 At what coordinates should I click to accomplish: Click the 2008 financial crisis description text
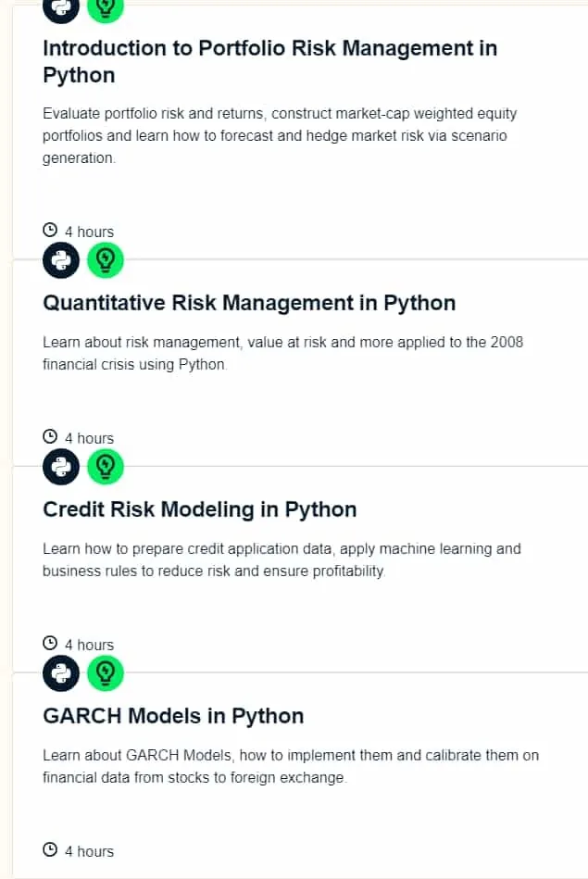tap(282, 353)
